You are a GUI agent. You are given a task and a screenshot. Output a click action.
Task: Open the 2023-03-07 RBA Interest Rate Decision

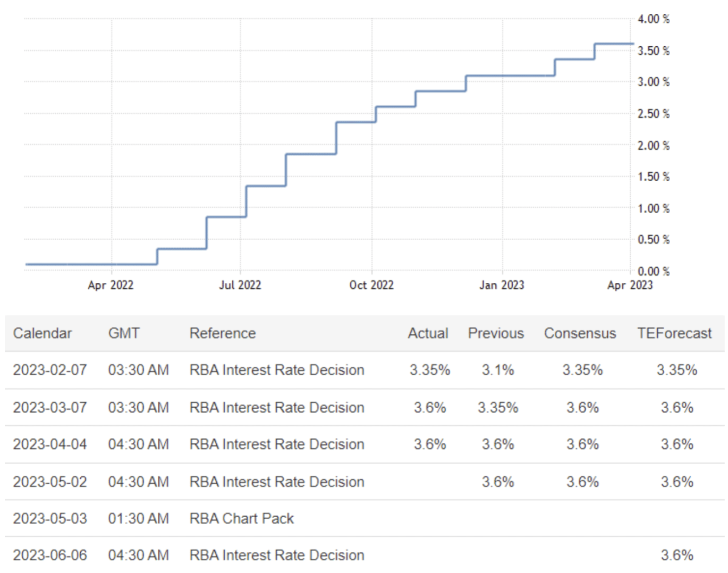pos(276,408)
